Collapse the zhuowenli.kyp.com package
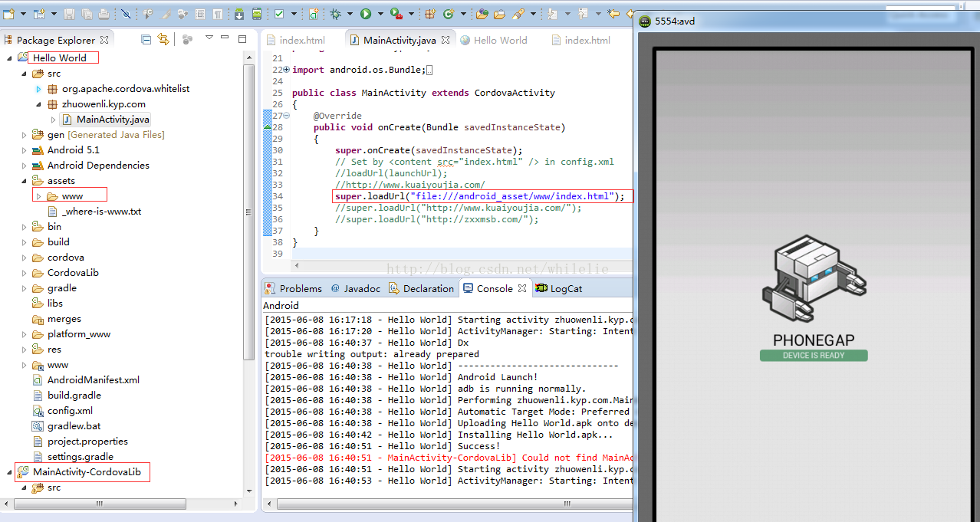Image resolution: width=980 pixels, height=522 pixels. pyautogui.click(x=38, y=104)
